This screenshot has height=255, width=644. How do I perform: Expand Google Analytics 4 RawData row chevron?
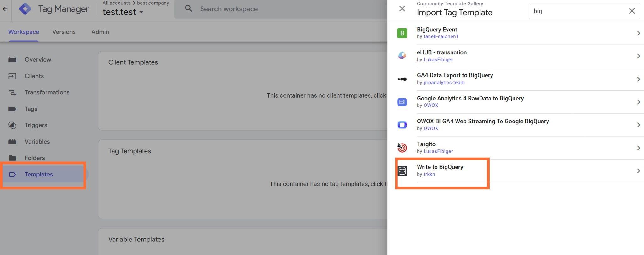638,102
